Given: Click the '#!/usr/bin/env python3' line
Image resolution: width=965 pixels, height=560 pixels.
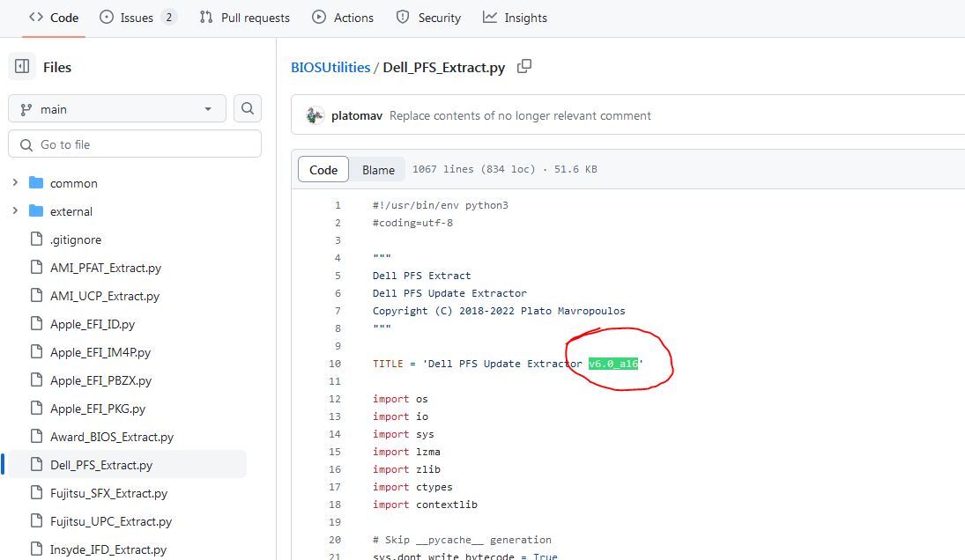Looking at the screenshot, I should click(x=440, y=205).
